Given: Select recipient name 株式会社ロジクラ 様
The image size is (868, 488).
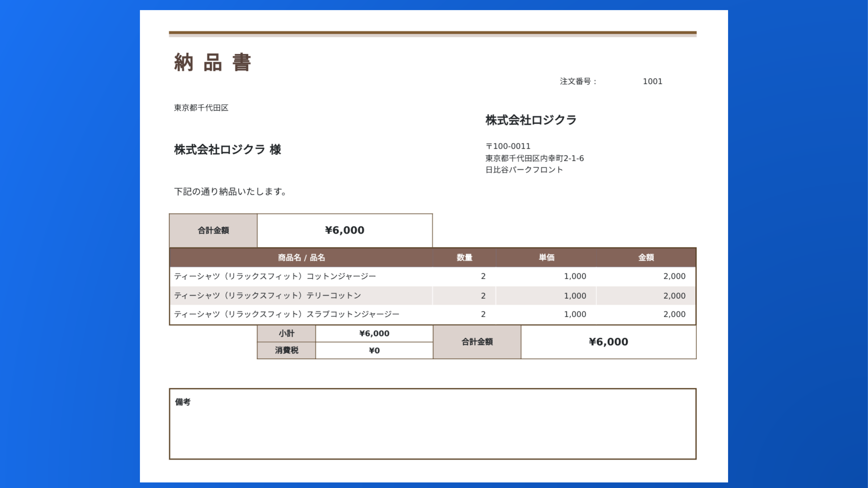Looking at the screenshot, I should [x=227, y=150].
